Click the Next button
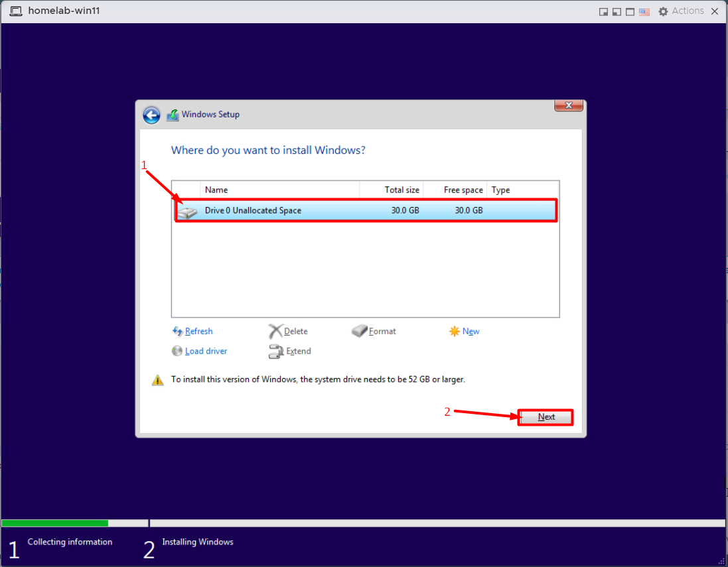This screenshot has height=567, width=728. [x=546, y=417]
